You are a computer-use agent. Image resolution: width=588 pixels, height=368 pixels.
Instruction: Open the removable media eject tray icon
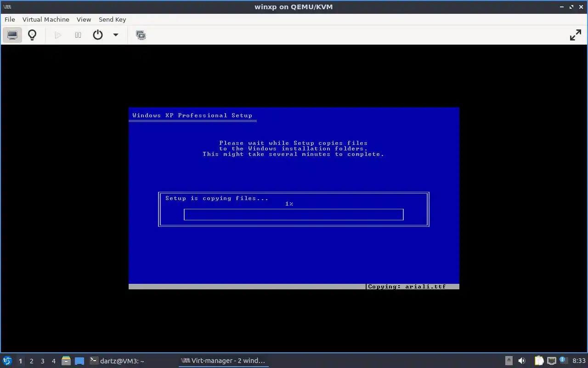[x=509, y=361]
